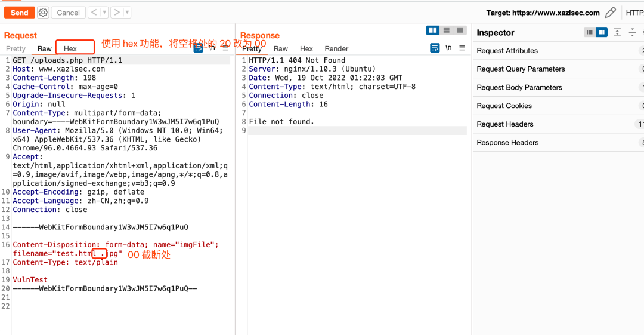Collapse all Inspector sections icon
Image resolution: width=644 pixels, height=335 pixels.
632,32
